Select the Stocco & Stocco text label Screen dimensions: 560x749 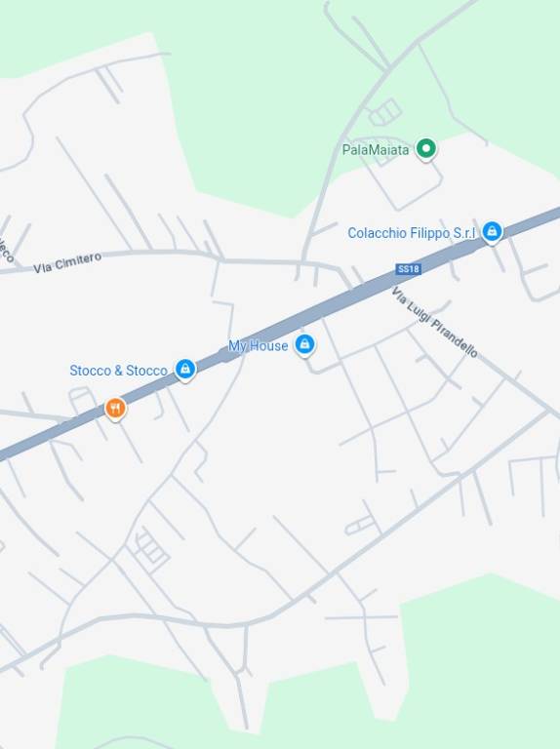coord(118,371)
